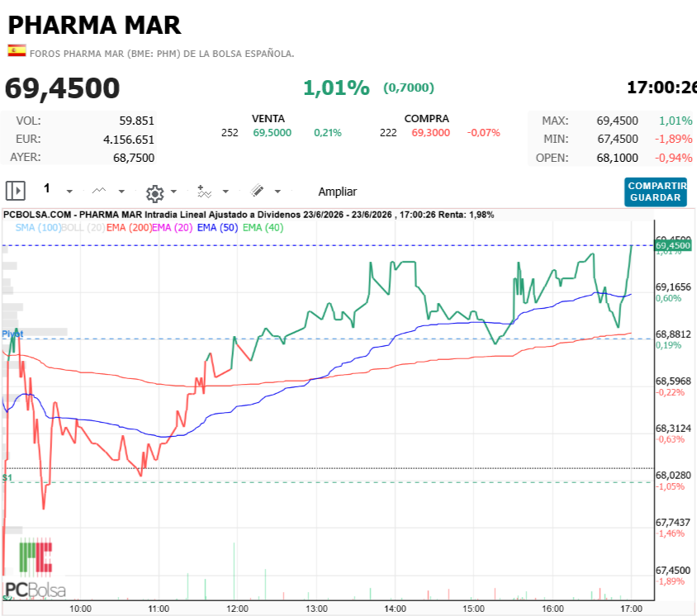697x616 pixels.
Task: Click the Ampliar link
Action: (x=338, y=192)
